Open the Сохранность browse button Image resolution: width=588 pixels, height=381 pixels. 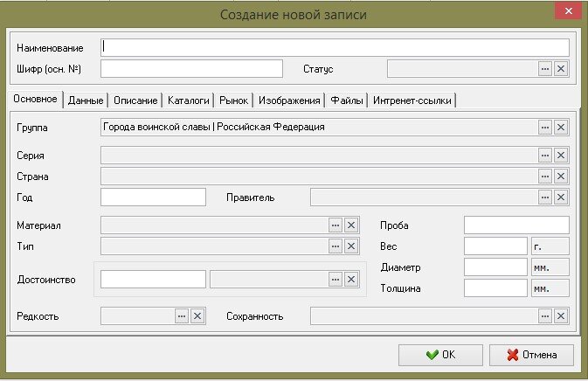coord(545,316)
